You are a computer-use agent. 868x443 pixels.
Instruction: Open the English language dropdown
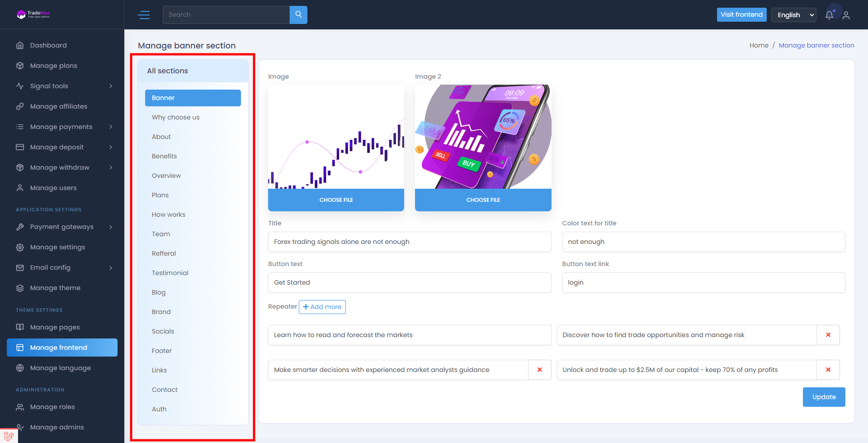[793, 15]
